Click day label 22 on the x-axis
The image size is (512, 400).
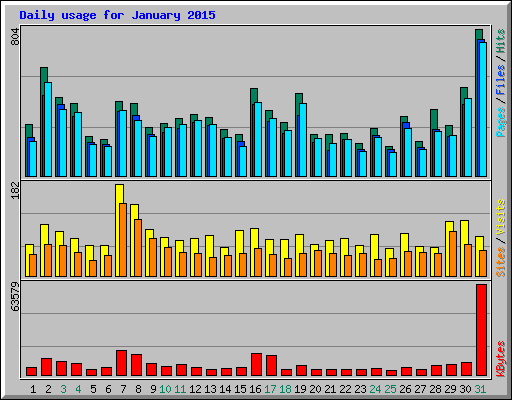[x=345, y=389]
